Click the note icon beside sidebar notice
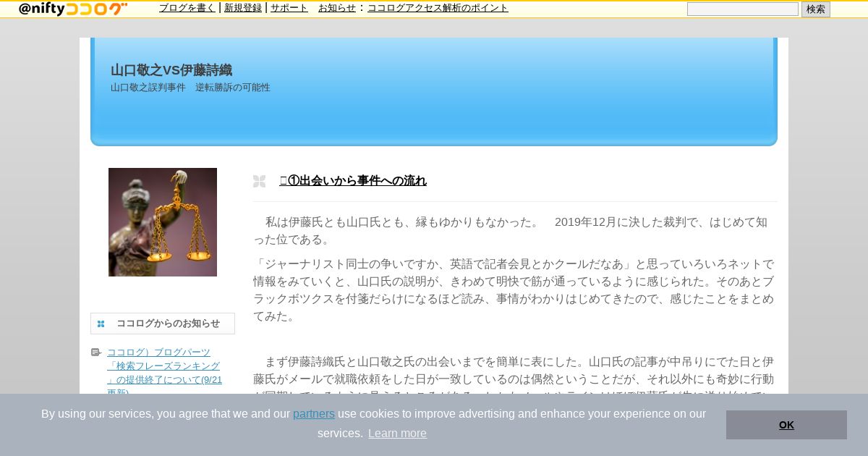The width and height of the screenshot is (868, 456). pos(96,352)
